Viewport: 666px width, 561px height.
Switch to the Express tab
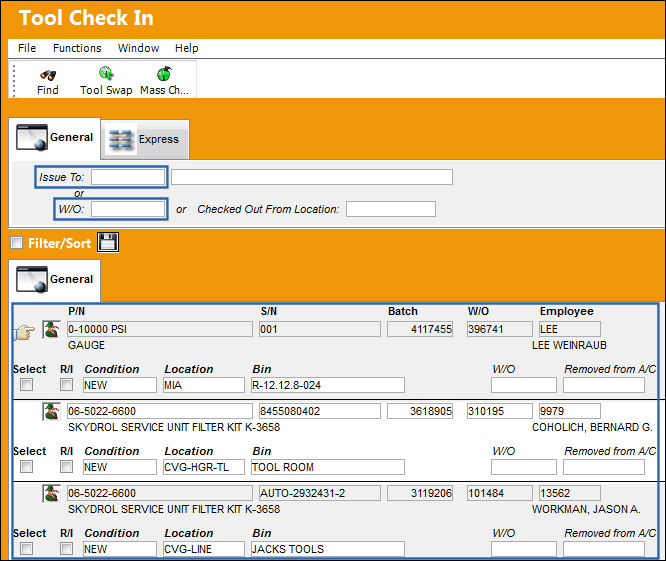point(145,139)
